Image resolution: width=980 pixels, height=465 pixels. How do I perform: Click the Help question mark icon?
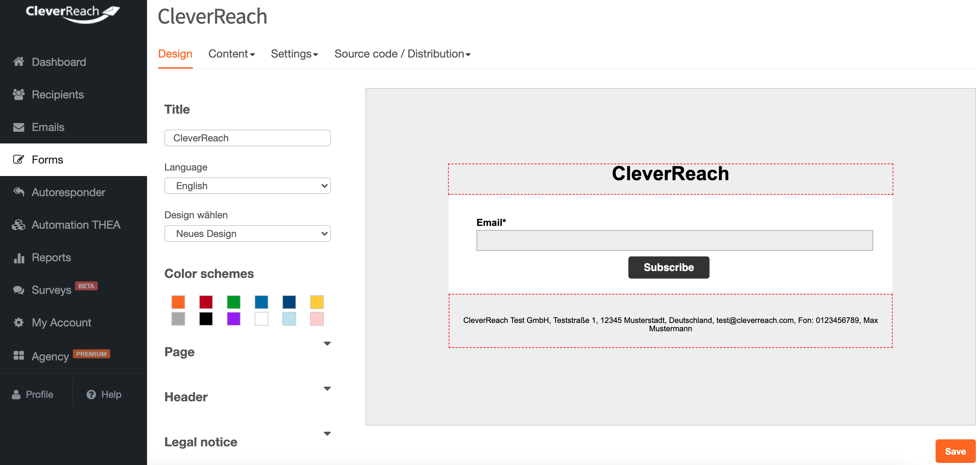tap(91, 394)
